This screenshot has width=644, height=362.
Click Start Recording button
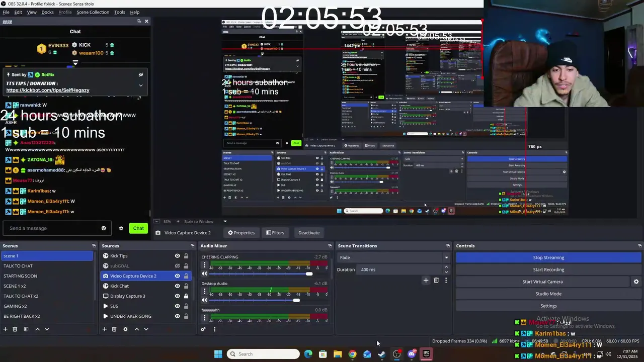(548, 269)
